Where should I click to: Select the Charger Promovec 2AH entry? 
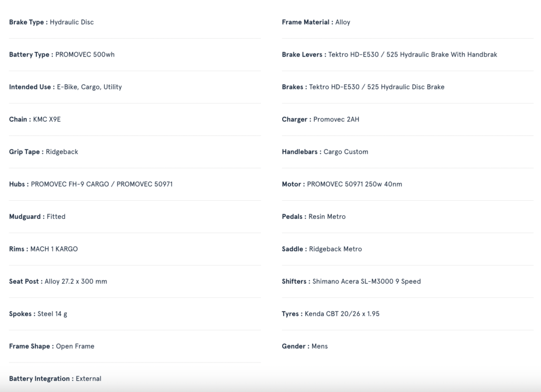[321, 119]
